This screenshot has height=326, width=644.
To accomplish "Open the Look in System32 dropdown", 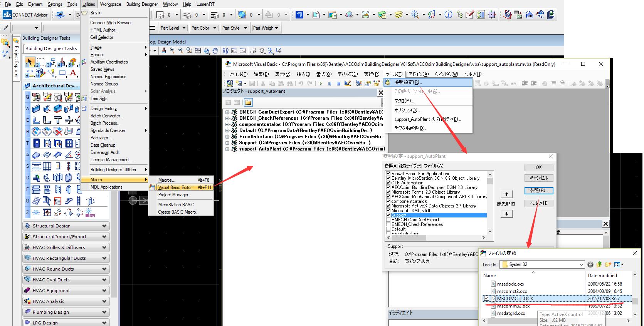I will pos(542,264).
